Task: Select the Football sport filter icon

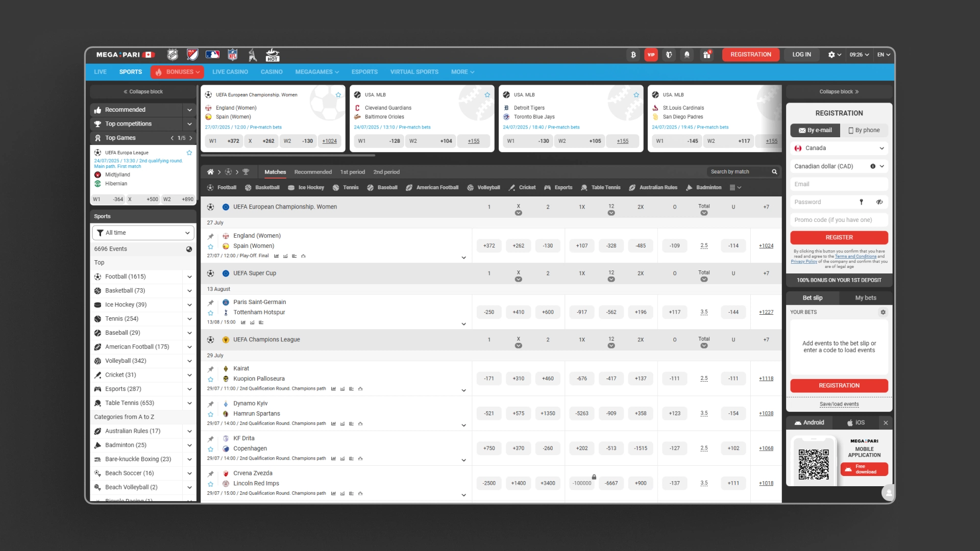Action: click(210, 188)
